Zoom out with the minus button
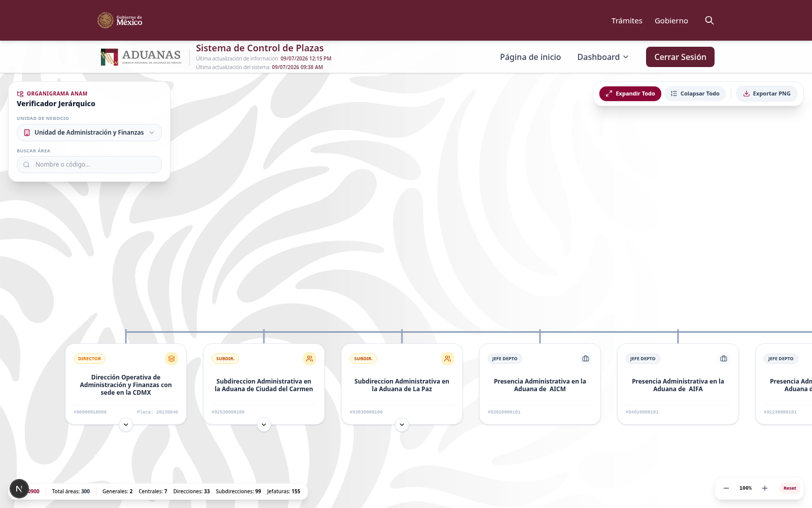 [726, 488]
